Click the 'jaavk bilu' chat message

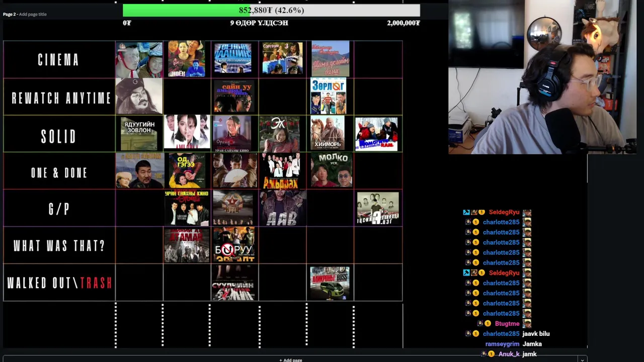pyautogui.click(x=536, y=334)
